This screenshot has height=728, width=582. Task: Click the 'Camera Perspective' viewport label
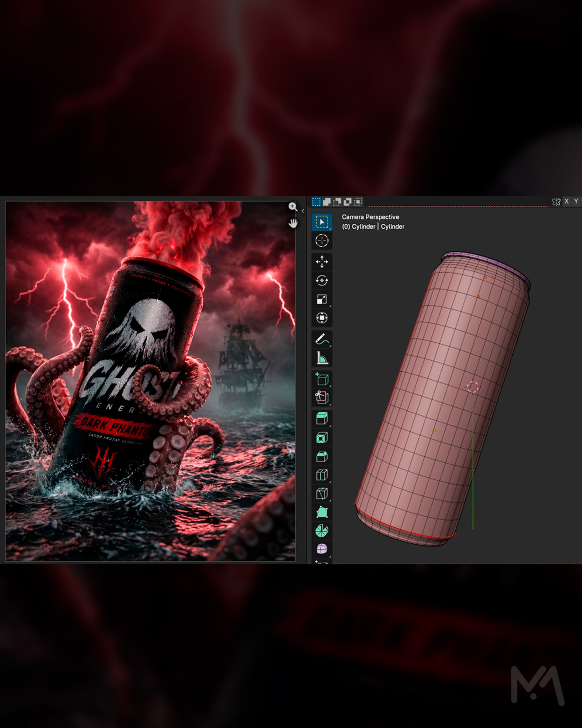point(370,217)
